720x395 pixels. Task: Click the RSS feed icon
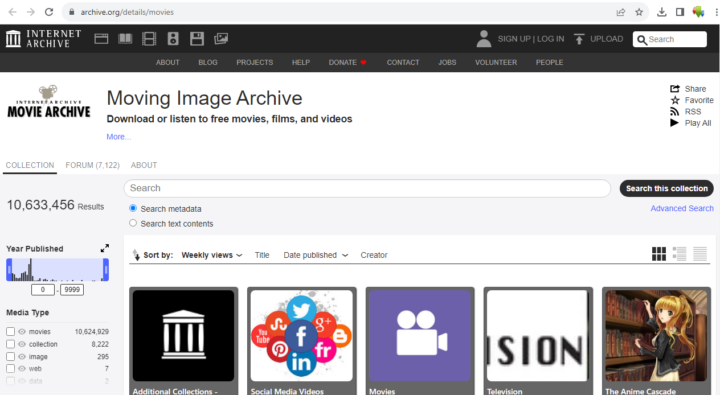tap(675, 112)
